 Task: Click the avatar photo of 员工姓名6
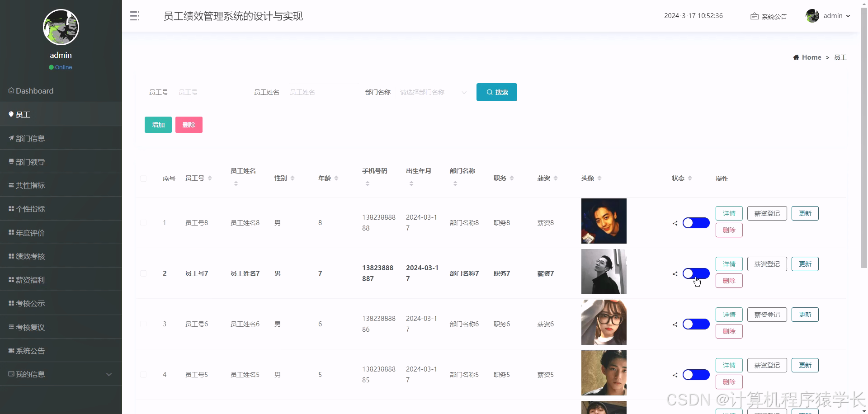pyautogui.click(x=604, y=322)
